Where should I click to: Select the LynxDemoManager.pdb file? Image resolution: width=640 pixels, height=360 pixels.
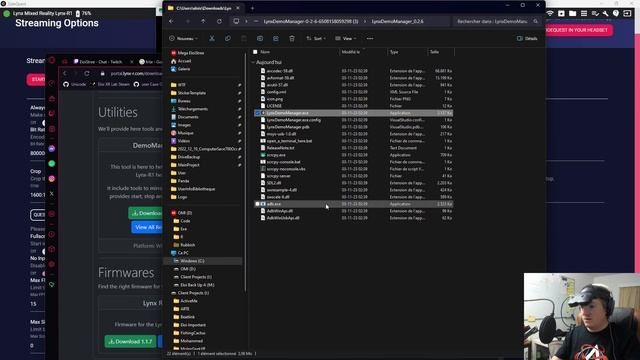(288, 127)
